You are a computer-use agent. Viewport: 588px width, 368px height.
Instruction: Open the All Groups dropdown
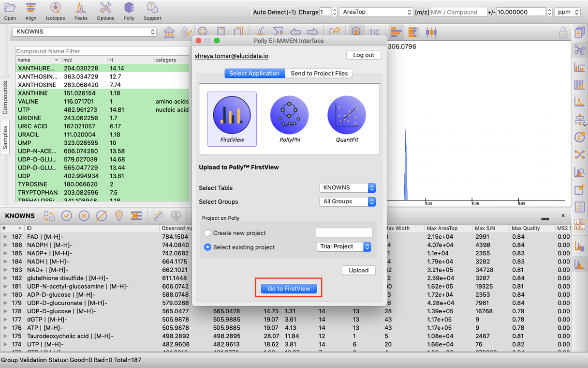click(347, 201)
